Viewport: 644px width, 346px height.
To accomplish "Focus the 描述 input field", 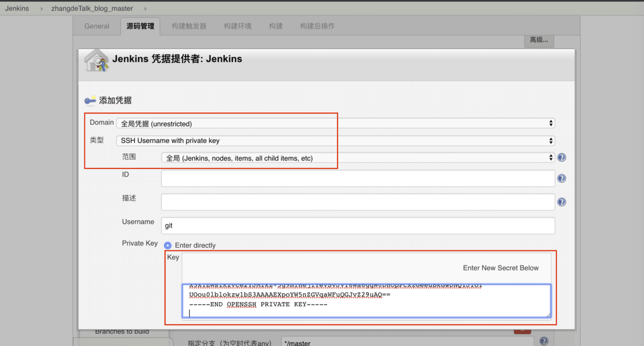I will pos(358,202).
